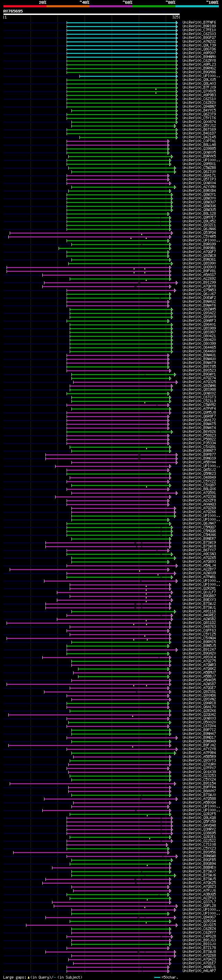
Task: Click the white query sequence bar
Action: pyautogui.click(x=92, y=14)
